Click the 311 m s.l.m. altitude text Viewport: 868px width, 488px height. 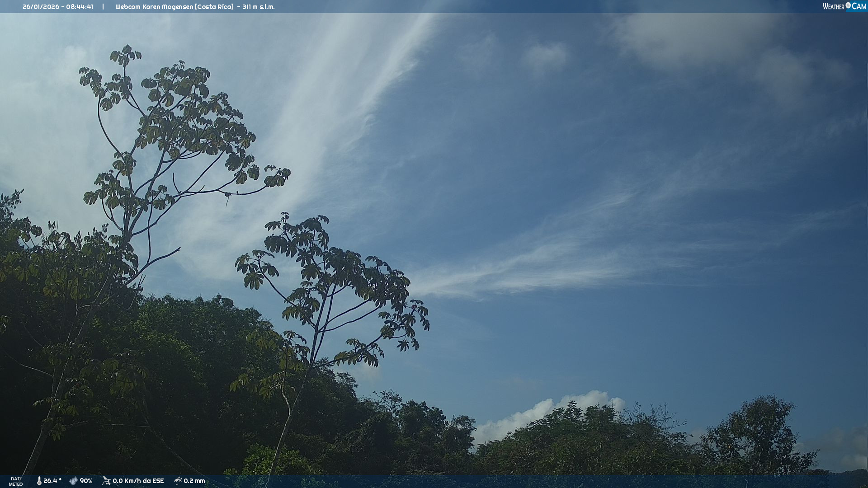click(x=258, y=7)
